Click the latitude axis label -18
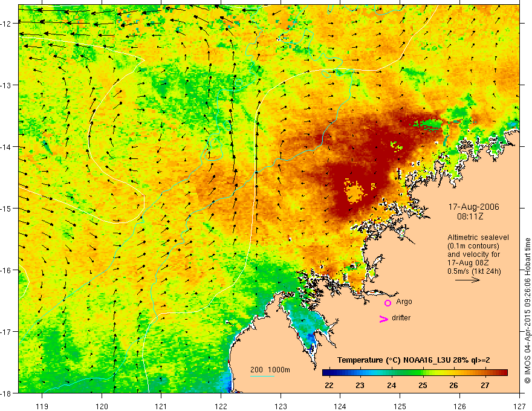 pyautogui.click(x=6, y=393)
